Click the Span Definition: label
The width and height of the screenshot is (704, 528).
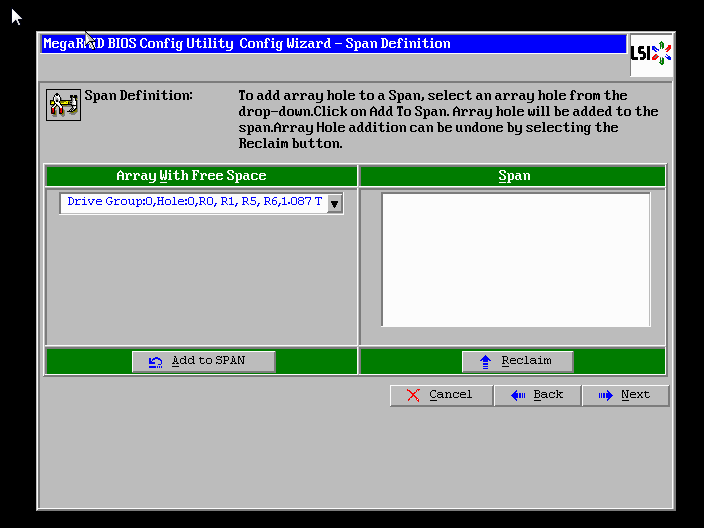138,96
